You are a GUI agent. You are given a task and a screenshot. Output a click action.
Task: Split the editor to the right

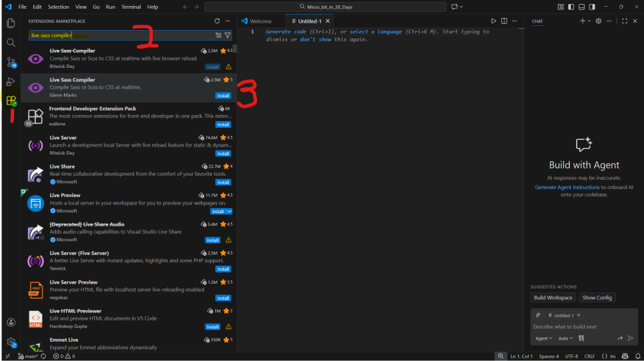(504, 21)
